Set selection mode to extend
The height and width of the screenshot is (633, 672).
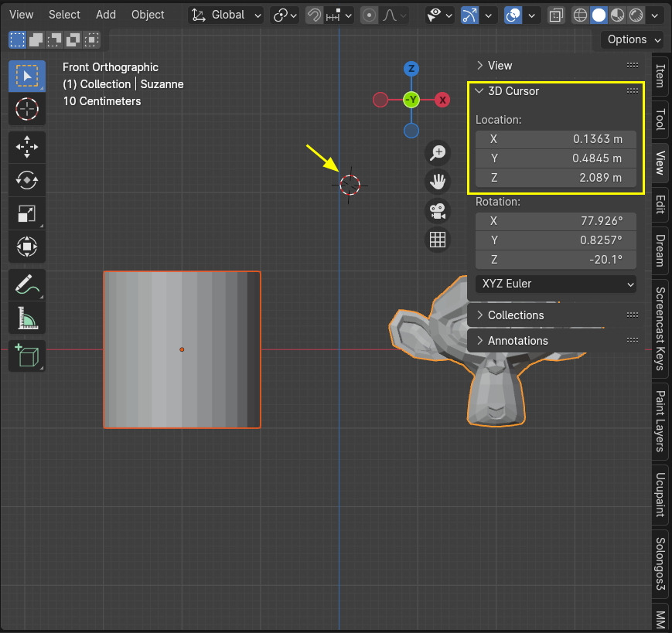tap(36, 40)
